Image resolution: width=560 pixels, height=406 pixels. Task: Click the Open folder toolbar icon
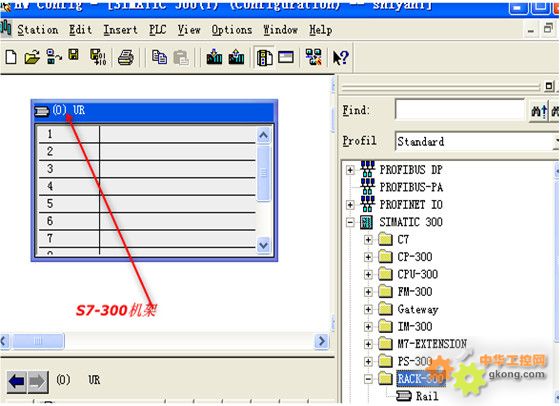click(x=32, y=57)
